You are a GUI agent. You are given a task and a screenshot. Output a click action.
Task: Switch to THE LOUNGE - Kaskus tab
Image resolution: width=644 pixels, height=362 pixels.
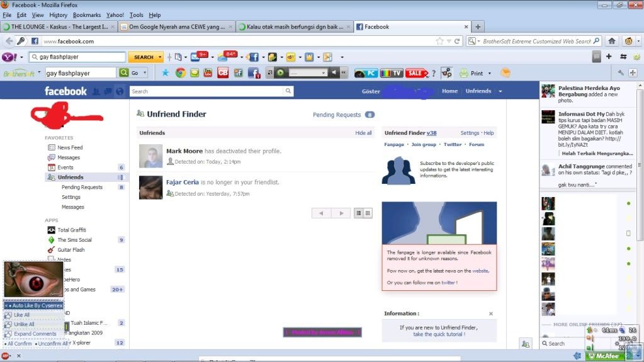tap(59, 26)
